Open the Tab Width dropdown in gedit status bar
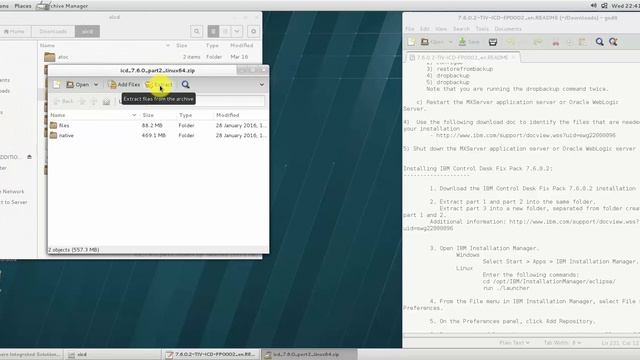Screen dimensions: 640x360 [562, 342]
